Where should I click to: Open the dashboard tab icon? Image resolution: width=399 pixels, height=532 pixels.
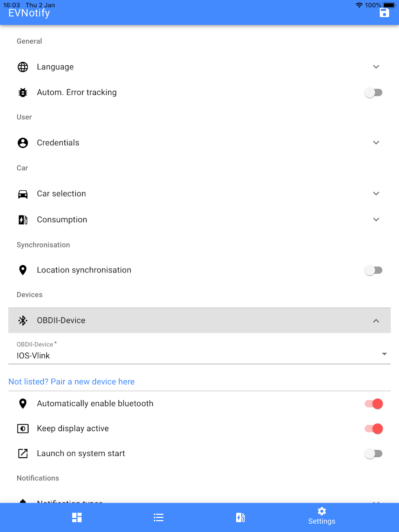tap(77, 517)
